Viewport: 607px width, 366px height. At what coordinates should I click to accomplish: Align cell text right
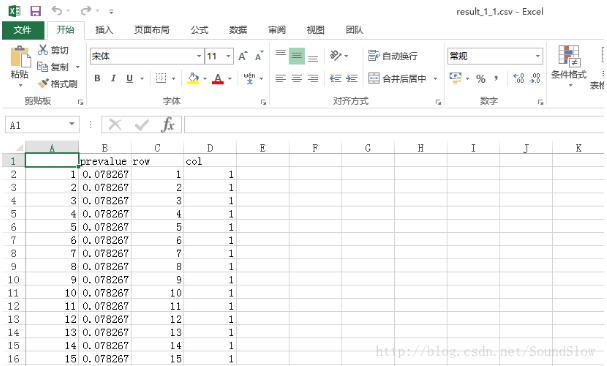pos(313,79)
